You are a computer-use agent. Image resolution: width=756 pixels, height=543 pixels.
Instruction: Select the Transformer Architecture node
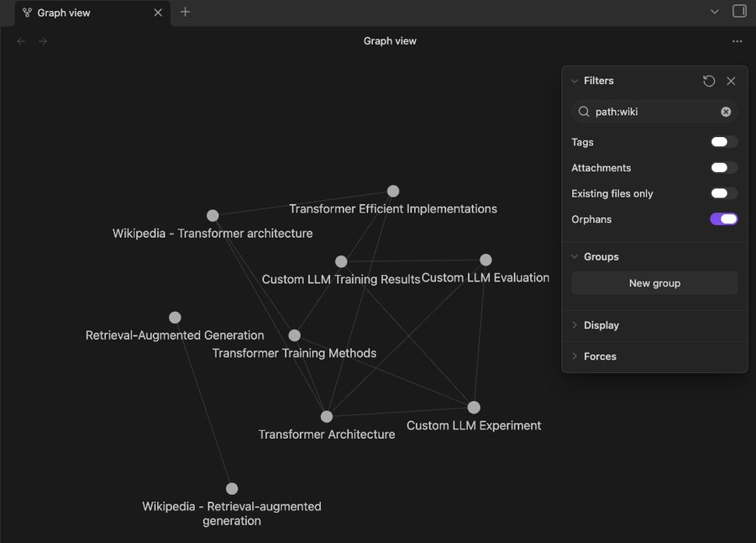click(x=327, y=417)
